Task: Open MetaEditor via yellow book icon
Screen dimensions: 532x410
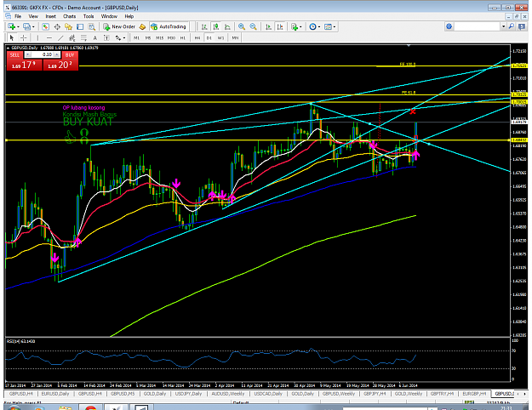Action: (142, 26)
